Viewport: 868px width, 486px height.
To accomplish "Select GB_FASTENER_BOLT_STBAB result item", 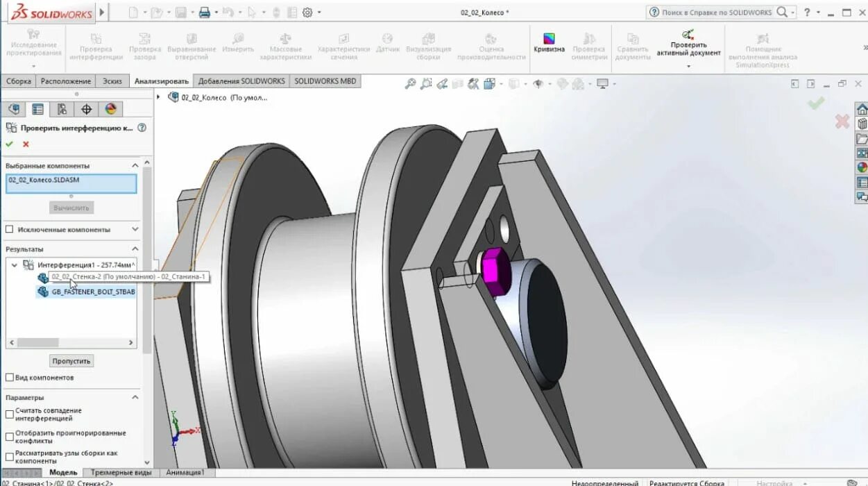I will click(87, 292).
